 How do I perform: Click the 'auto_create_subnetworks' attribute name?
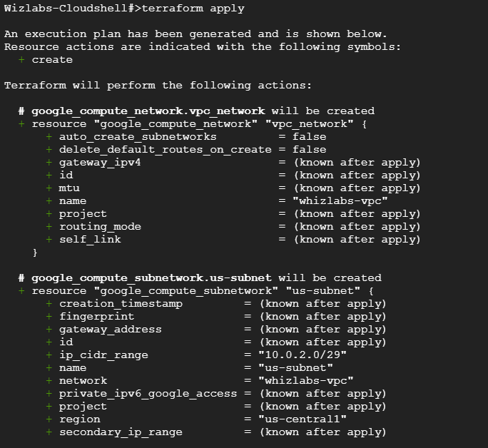pos(138,137)
